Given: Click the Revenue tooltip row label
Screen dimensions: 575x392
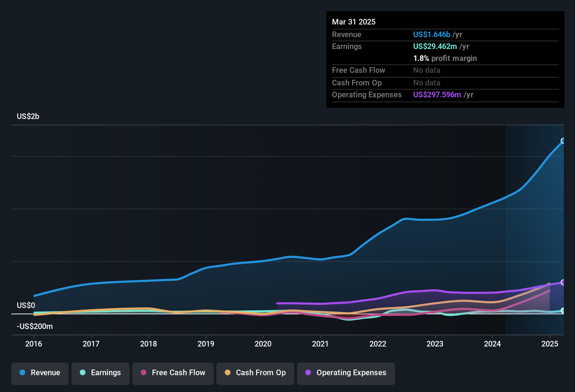Looking at the screenshot, I should pyautogui.click(x=347, y=34).
